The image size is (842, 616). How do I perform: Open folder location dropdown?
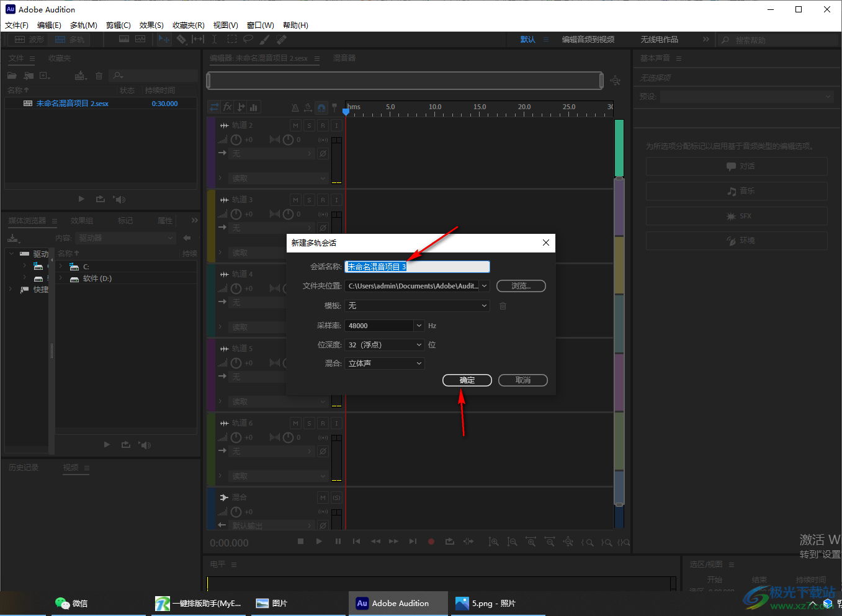(x=484, y=286)
